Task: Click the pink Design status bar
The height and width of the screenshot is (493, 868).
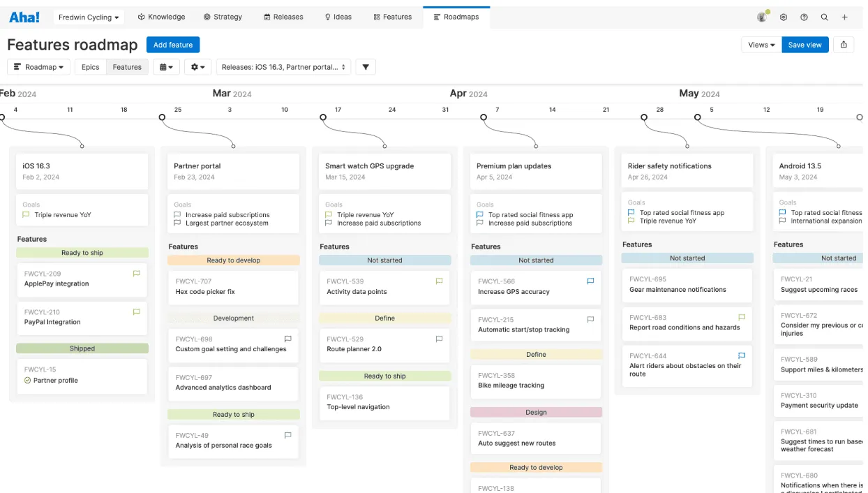Action: click(536, 412)
